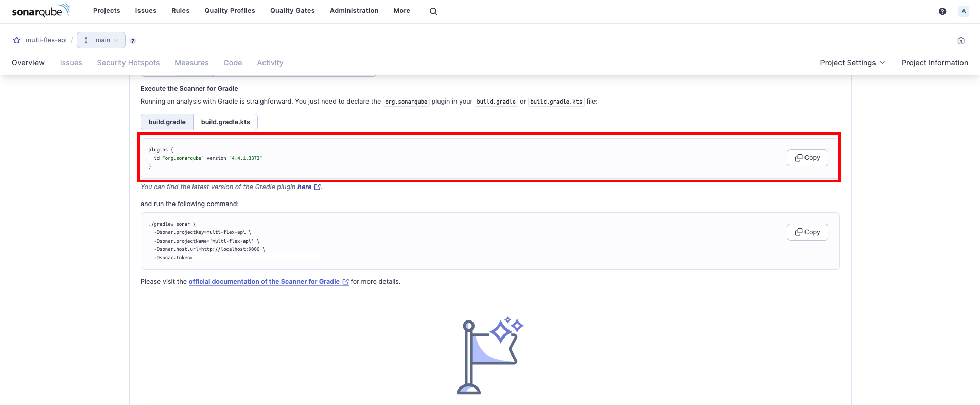Expand the Project Settings dropdown
The width and height of the screenshot is (980, 405).
[x=852, y=63]
